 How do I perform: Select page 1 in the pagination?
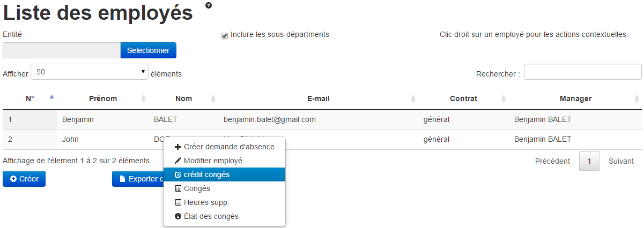pos(589,161)
